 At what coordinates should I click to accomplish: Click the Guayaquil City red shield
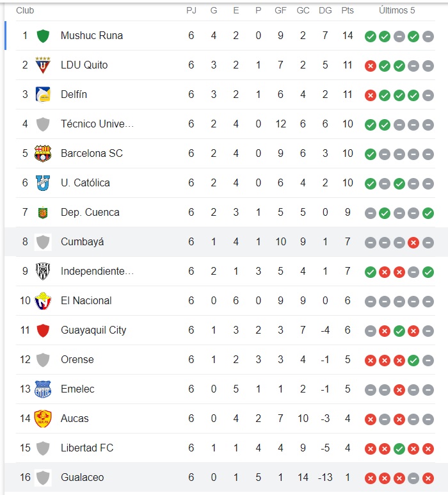[43, 330]
